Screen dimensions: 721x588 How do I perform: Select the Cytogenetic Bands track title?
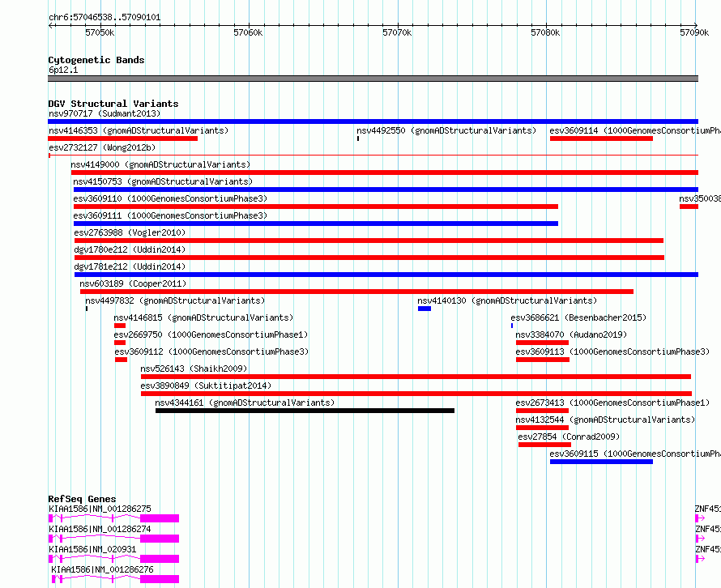pyautogui.click(x=96, y=60)
